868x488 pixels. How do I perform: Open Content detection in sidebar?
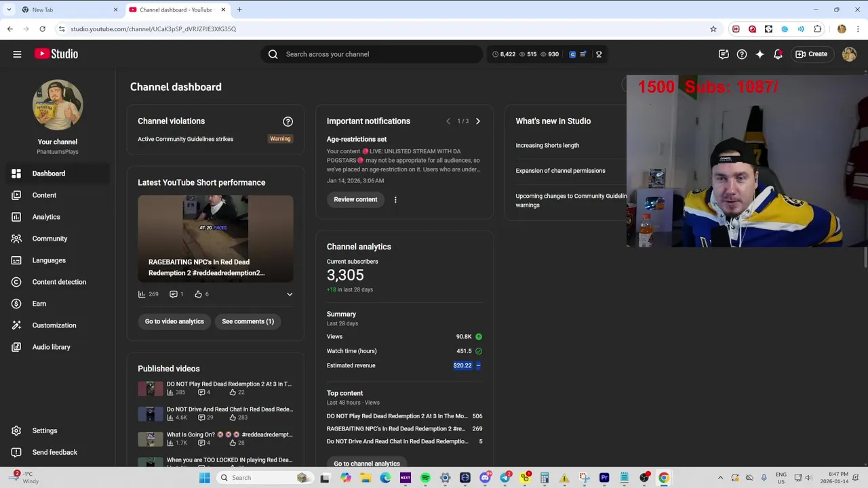pos(58,282)
